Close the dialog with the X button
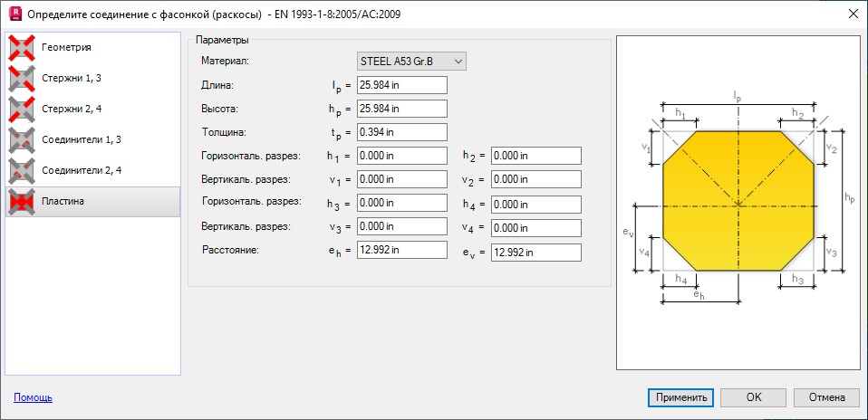 pyautogui.click(x=853, y=14)
